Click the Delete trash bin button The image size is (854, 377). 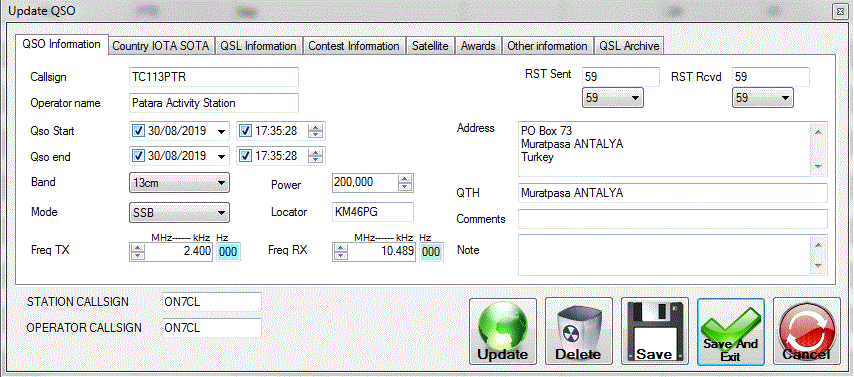pos(578,331)
